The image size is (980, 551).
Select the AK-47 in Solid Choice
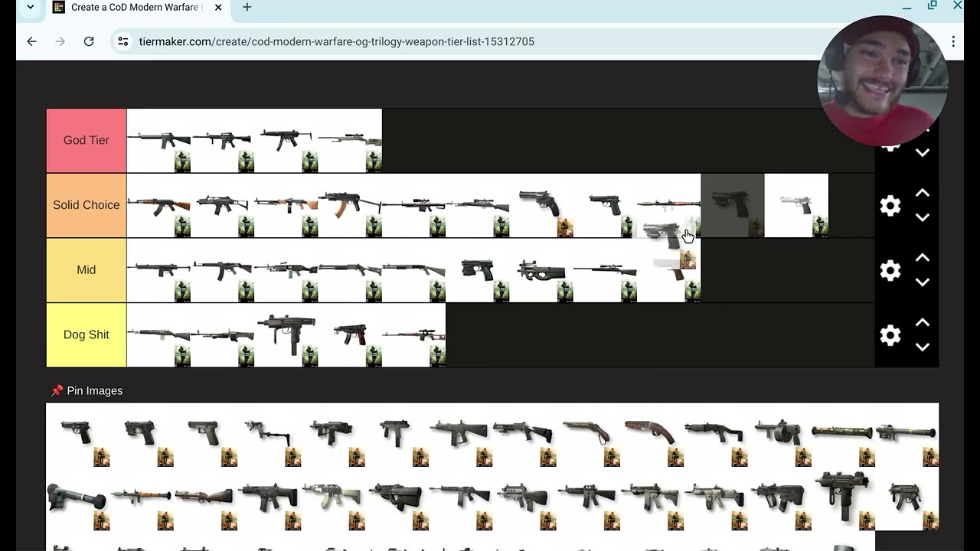[158, 205]
